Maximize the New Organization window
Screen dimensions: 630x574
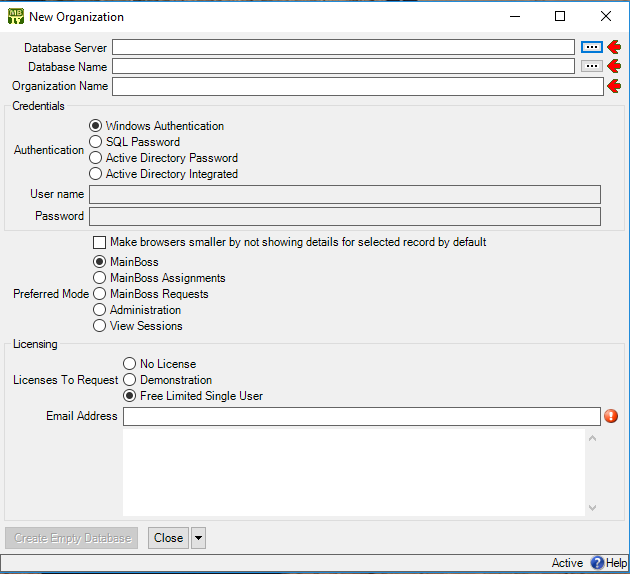click(560, 16)
